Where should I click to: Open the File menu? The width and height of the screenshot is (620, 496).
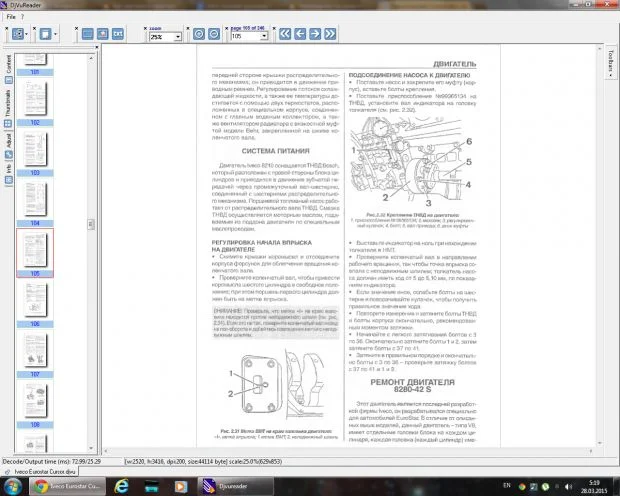[x=10, y=17]
